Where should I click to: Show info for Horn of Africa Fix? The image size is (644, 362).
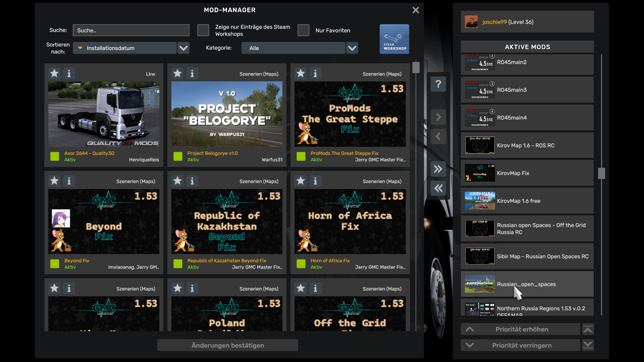[315, 181]
